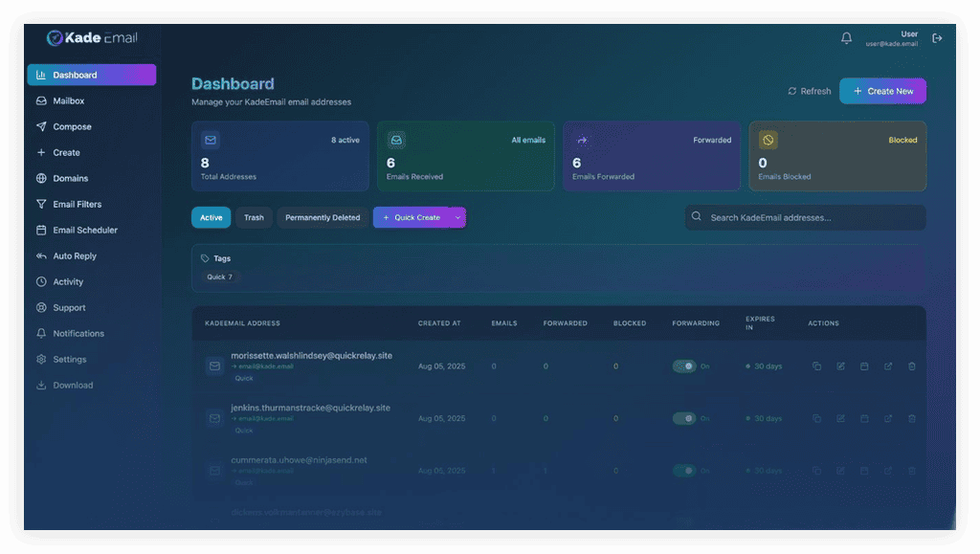Switch to the Trash tab
Image resolution: width=980 pixels, height=554 pixels.
pos(254,217)
